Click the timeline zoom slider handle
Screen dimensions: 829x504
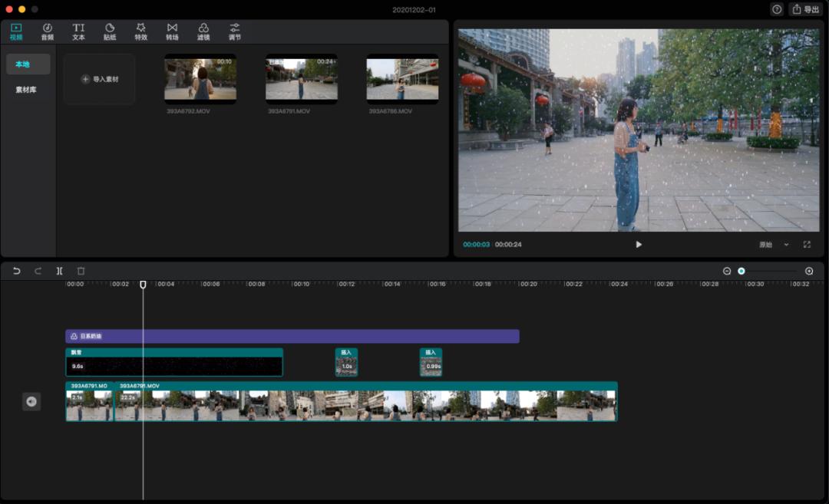(x=741, y=271)
